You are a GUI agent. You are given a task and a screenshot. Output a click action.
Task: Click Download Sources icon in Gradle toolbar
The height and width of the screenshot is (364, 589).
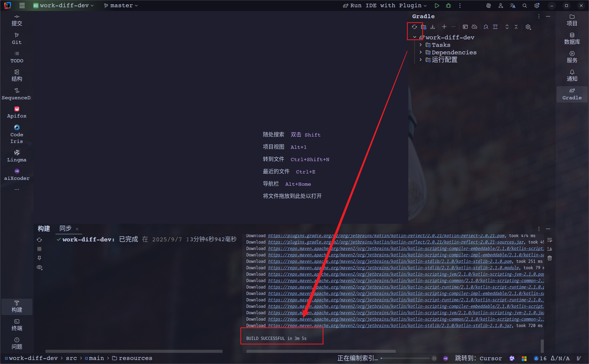pos(433,27)
